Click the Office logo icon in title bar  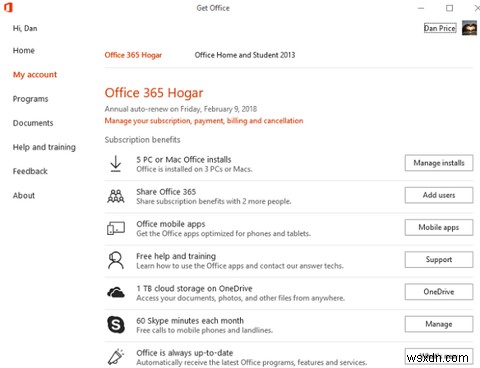[x=8, y=7]
